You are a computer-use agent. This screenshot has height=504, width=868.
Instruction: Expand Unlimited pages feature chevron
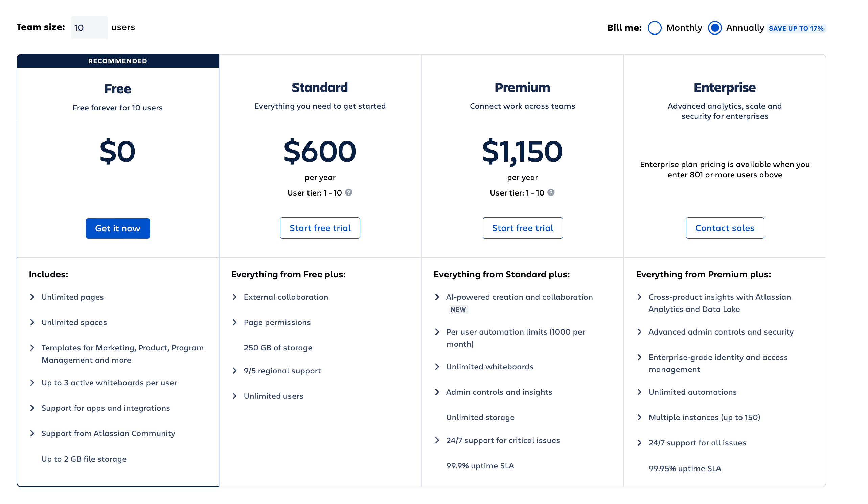(x=32, y=297)
